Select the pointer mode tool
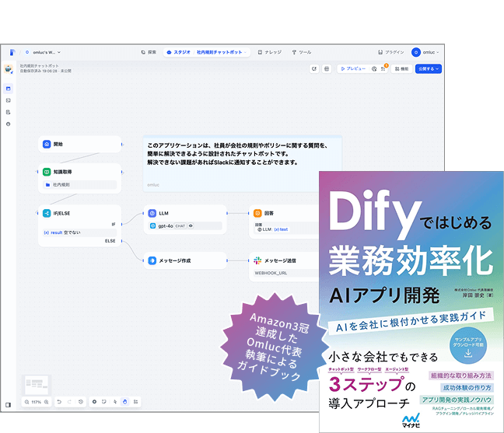This screenshot has height=433, width=504. pos(115,402)
